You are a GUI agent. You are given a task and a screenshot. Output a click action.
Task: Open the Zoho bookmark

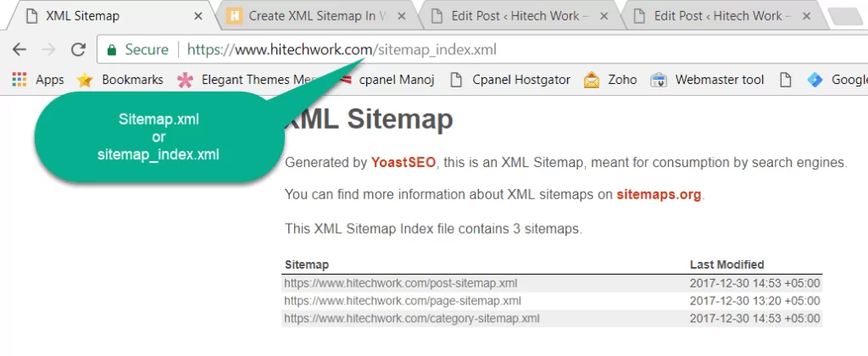click(622, 80)
